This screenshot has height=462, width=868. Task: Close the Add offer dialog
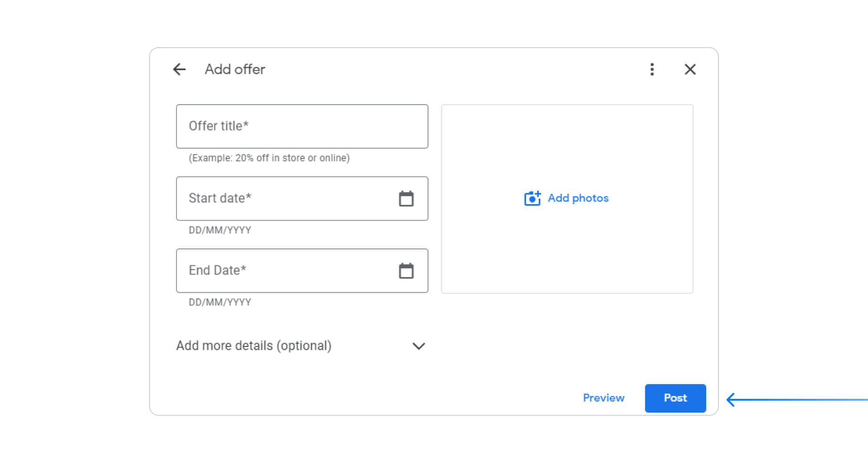[x=690, y=69]
